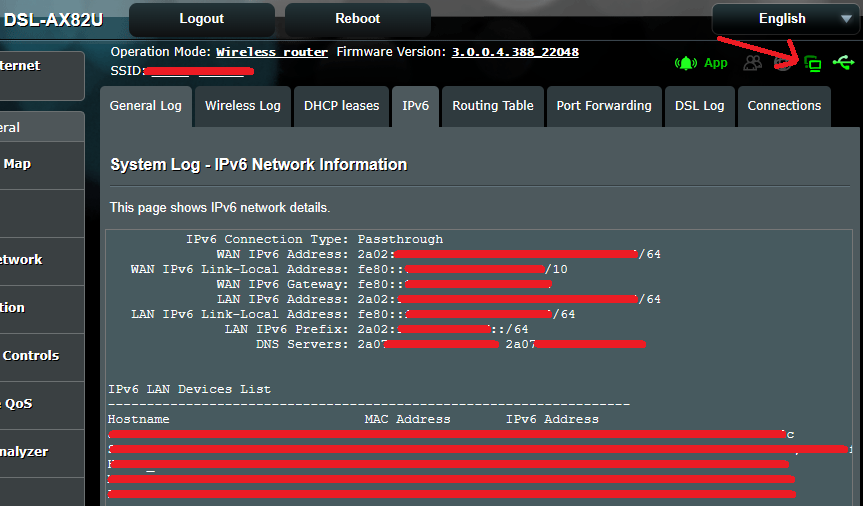Open the guest network users icon
The height and width of the screenshot is (506, 863).
point(752,63)
